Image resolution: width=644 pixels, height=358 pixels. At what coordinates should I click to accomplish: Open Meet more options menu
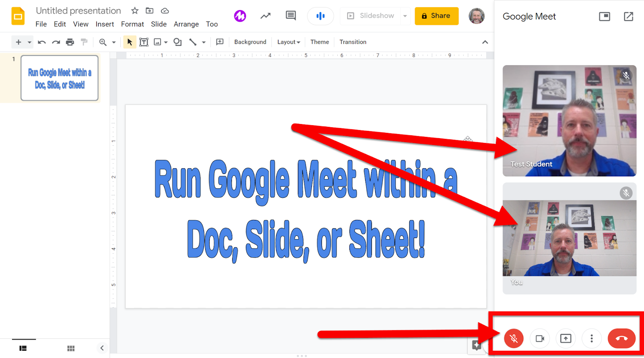coord(592,338)
